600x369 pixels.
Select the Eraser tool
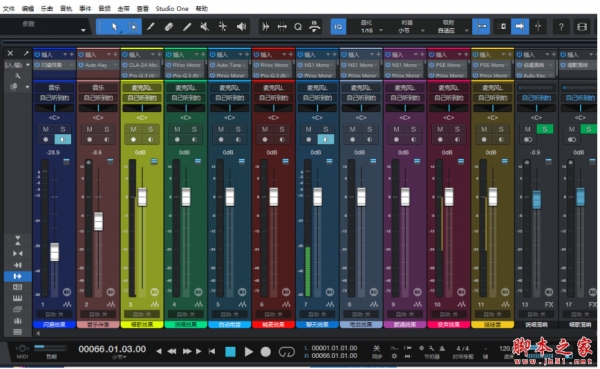(169, 26)
